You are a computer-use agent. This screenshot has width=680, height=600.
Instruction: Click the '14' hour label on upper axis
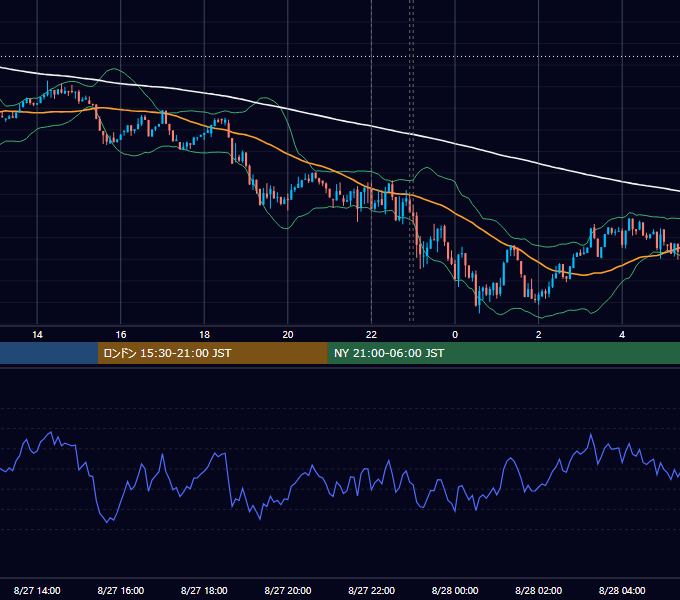click(37, 335)
